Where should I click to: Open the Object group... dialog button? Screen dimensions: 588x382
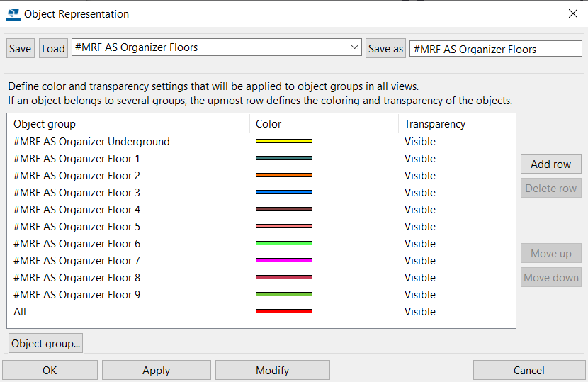[x=45, y=343]
